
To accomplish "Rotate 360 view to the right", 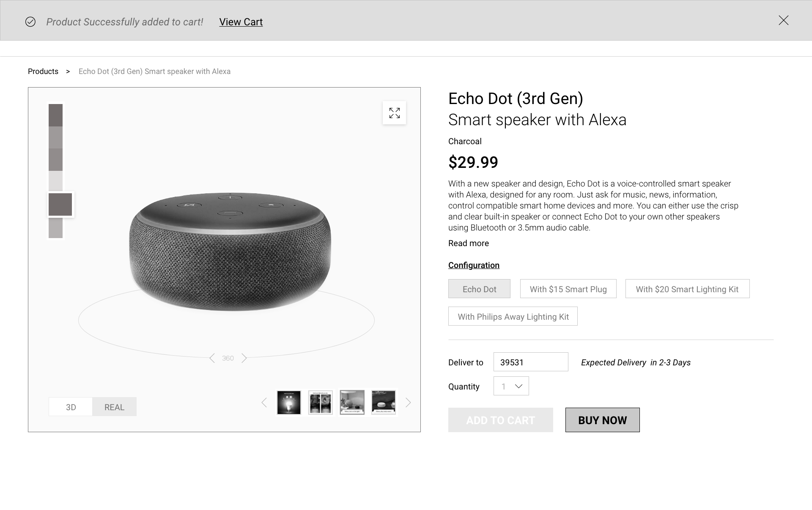I will (x=244, y=358).
